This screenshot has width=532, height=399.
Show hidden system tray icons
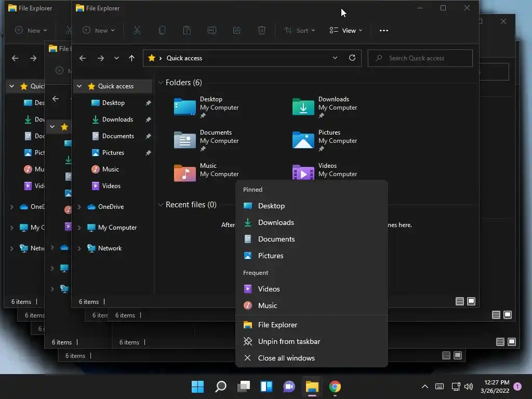[x=425, y=387]
